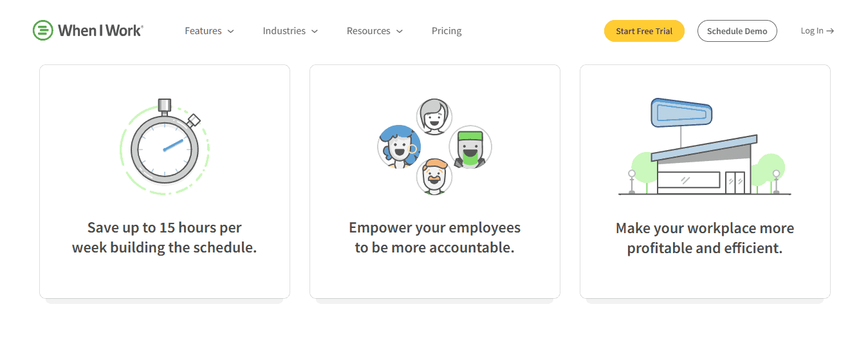This screenshot has width=868, height=351.
Task: Click the green When I Work logo icon
Action: point(42,30)
